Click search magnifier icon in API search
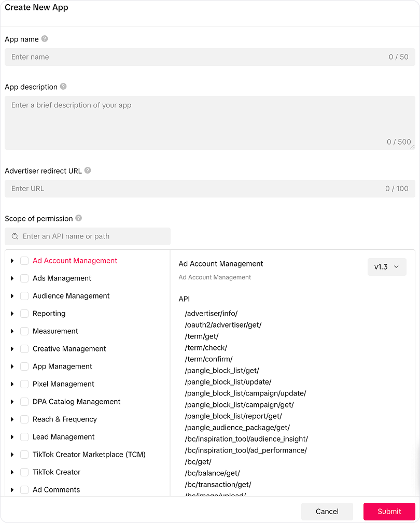Viewport: 420px width, 523px height. click(15, 236)
